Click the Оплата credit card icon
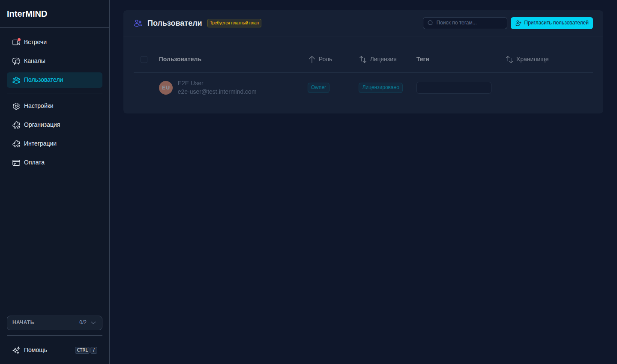This screenshot has width=617, height=364. tap(16, 162)
